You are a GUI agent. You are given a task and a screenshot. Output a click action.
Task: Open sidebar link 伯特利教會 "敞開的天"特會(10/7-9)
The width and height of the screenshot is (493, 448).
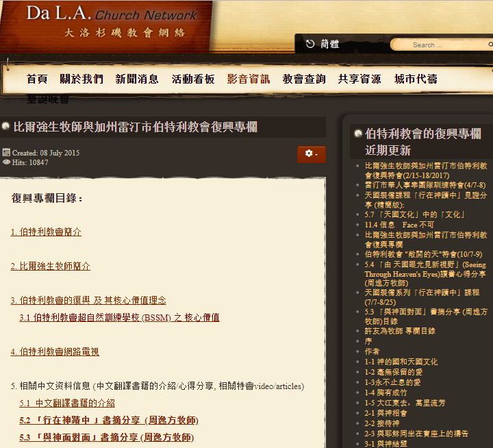pyautogui.click(x=424, y=254)
